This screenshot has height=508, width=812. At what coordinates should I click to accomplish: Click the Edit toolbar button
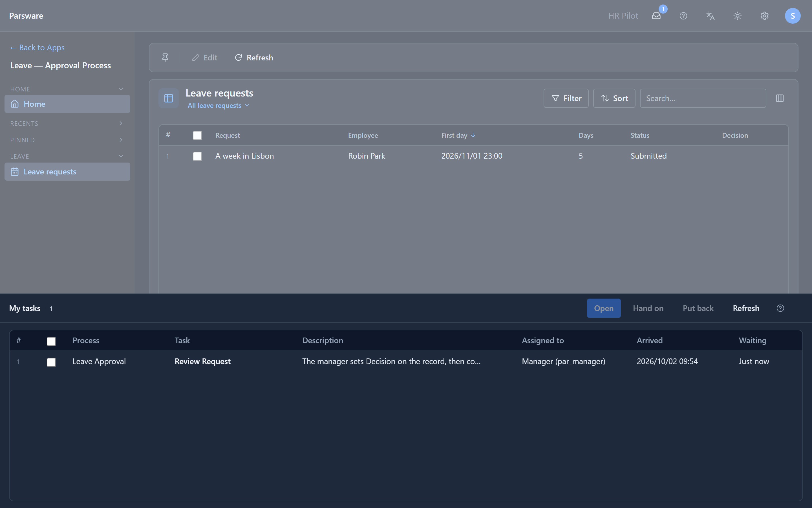pos(204,58)
